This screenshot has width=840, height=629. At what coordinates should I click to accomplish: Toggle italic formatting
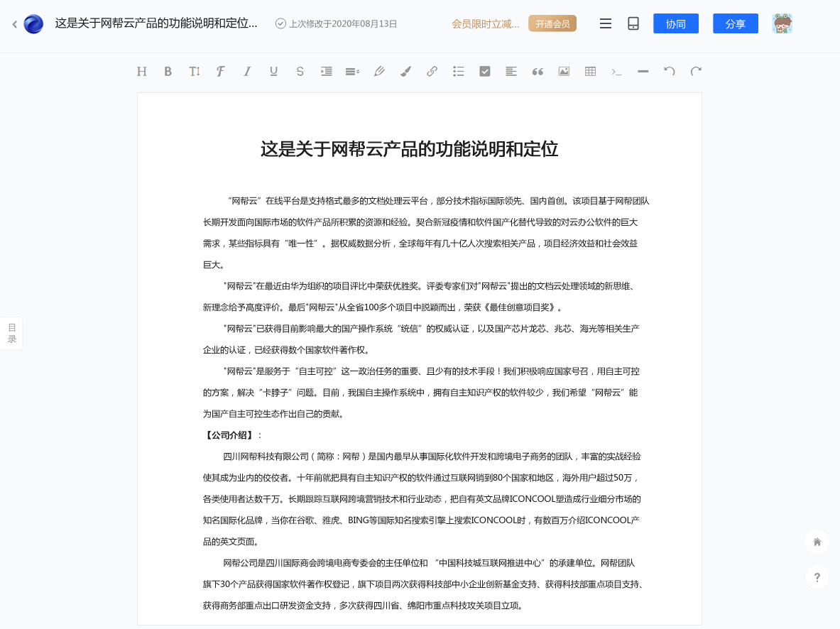click(247, 71)
